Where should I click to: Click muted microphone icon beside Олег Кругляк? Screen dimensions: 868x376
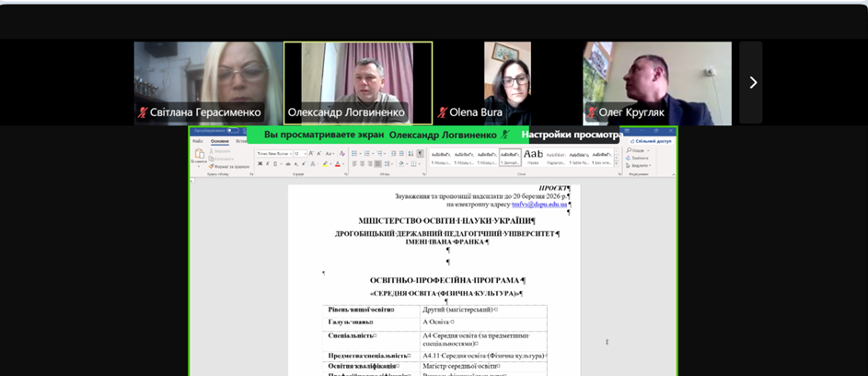(x=591, y=112)
